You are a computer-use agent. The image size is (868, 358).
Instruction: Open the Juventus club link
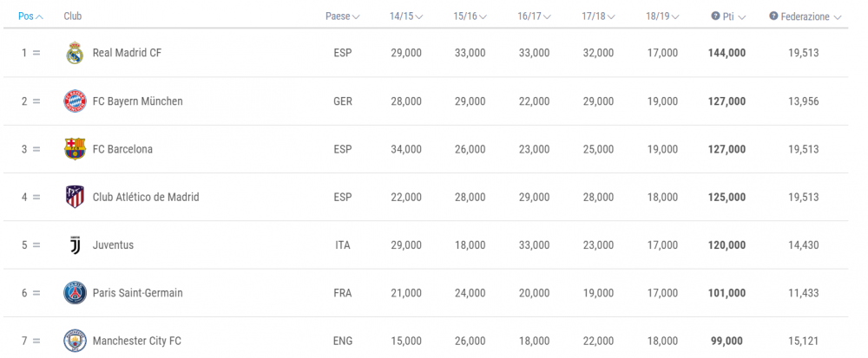pyautogui.click(x=113, y=244)
